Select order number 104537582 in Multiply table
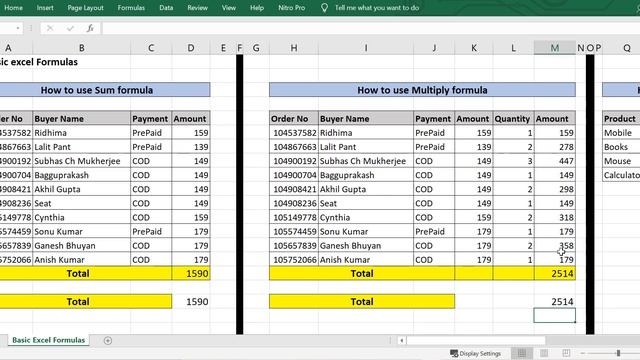The image size is (640, 360). coord(294,133)
